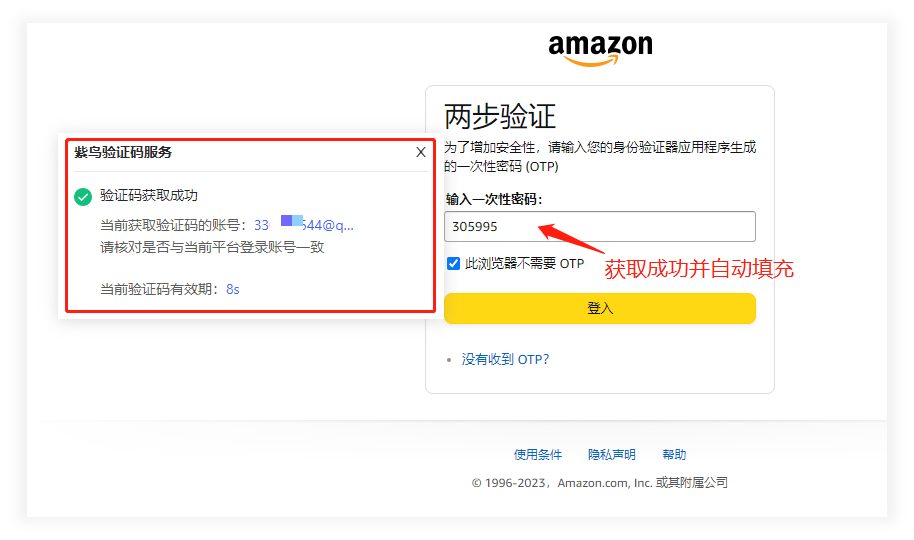Click the 两步验证 heading
Screen dimensions: 914x540
pos(500,116)
